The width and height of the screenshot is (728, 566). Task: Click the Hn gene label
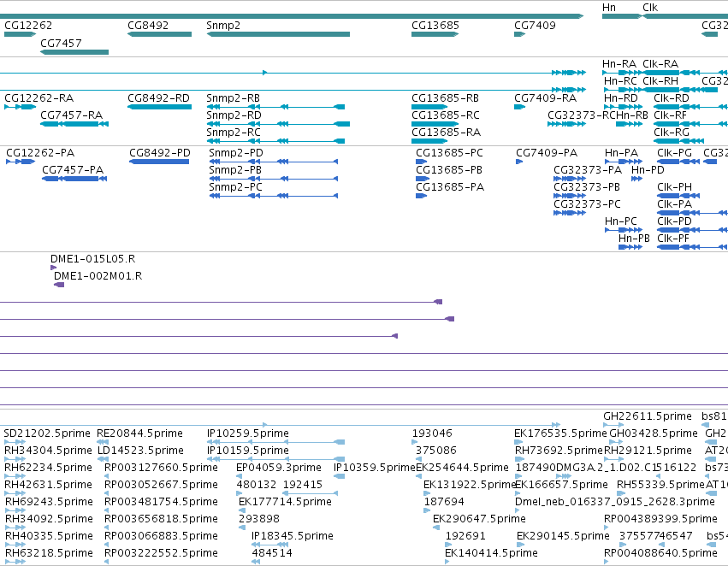point(609,8)
